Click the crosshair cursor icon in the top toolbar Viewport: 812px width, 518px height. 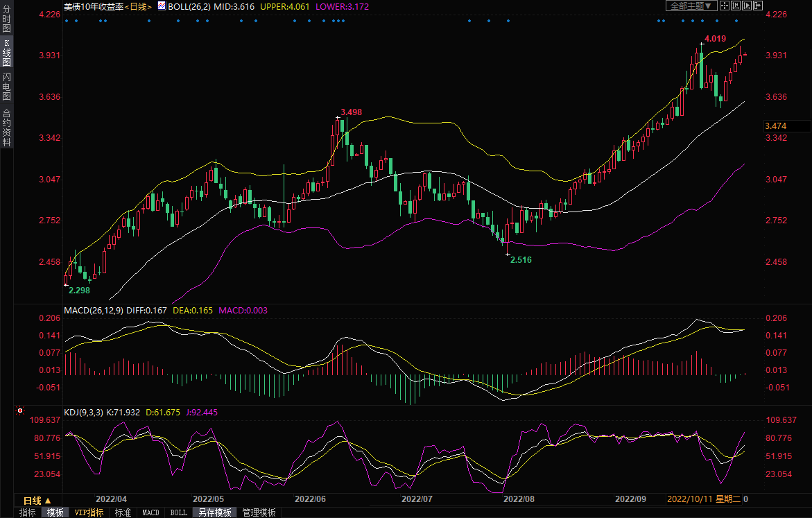tap(724, 6)
